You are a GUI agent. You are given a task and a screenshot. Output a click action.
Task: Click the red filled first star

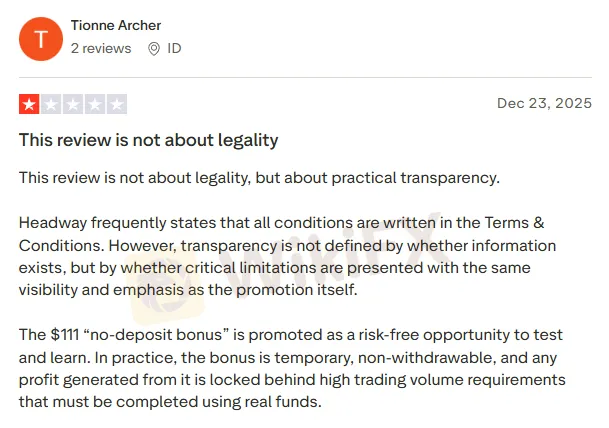[x=29, y=103]
